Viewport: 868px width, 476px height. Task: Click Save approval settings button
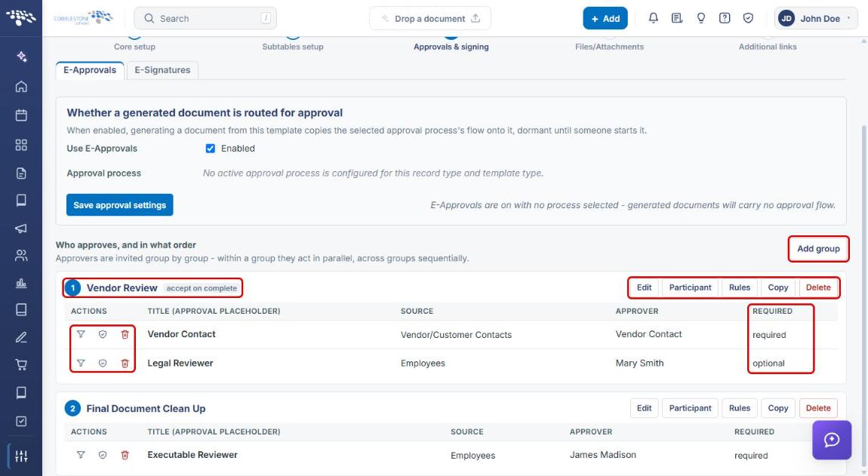pyautogui.click(x=119, y=204)
